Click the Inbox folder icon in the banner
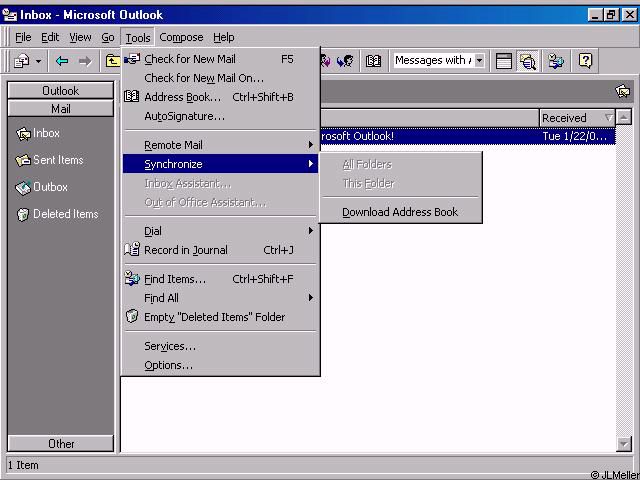The height and width of the screenshot is (480, 640). (623, 91)
